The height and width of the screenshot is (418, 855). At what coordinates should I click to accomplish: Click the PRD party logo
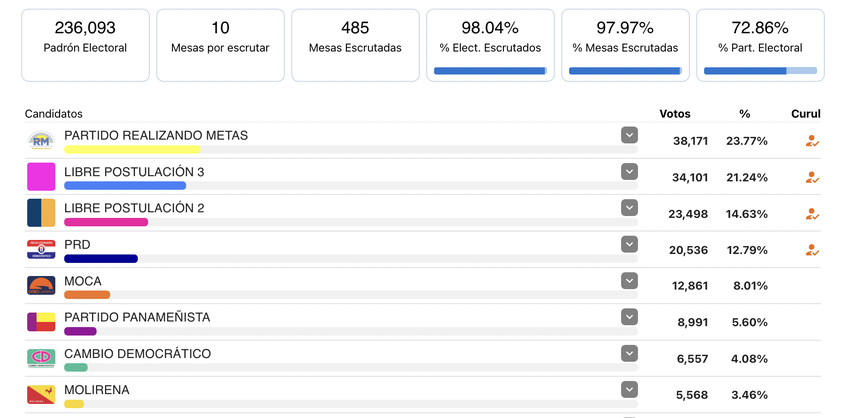click(41, 249)
